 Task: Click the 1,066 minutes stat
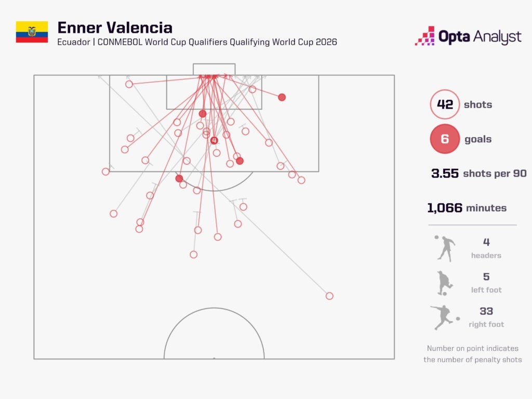point(467,208)
